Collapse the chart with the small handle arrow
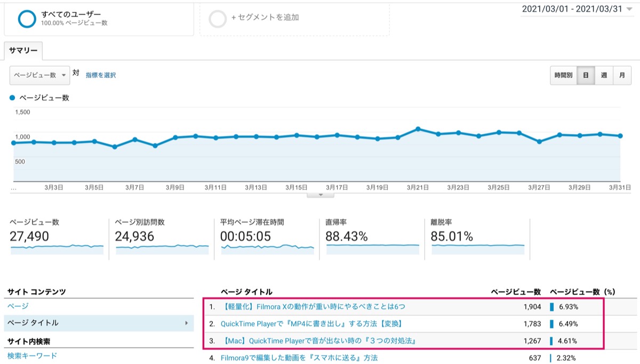This screenshot has height=364, width=640. tap(321, 195)
